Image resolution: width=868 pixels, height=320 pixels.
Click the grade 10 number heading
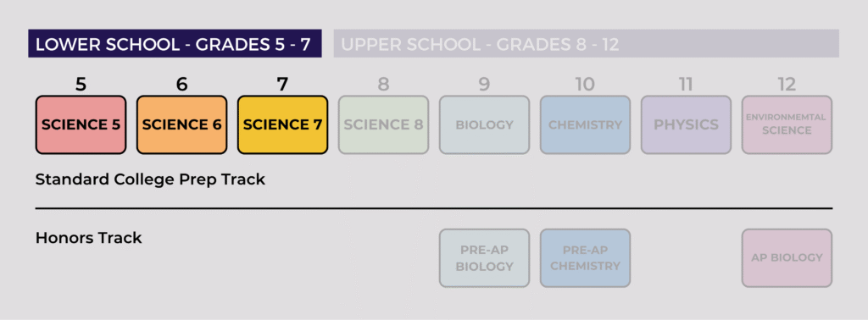tap(585, 85)
